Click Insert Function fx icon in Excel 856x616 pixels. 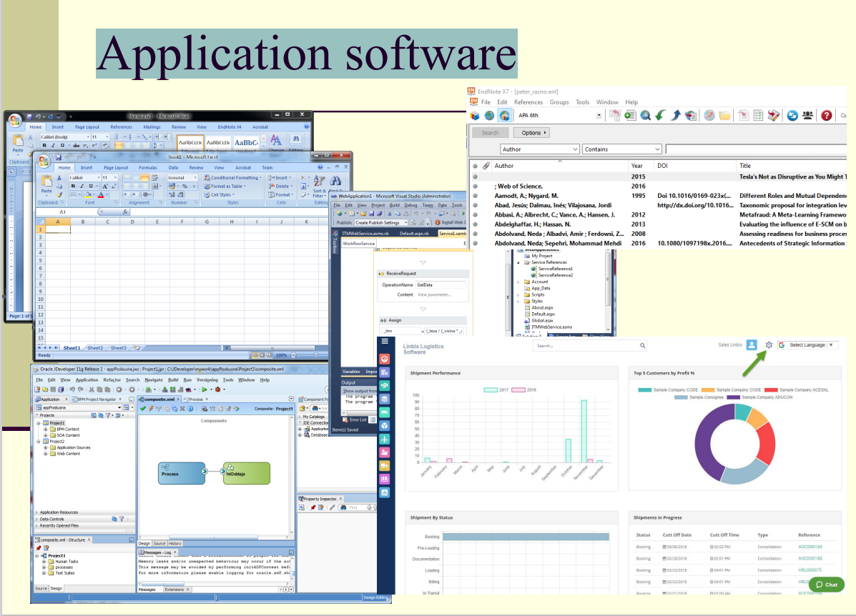coord(125,212)
